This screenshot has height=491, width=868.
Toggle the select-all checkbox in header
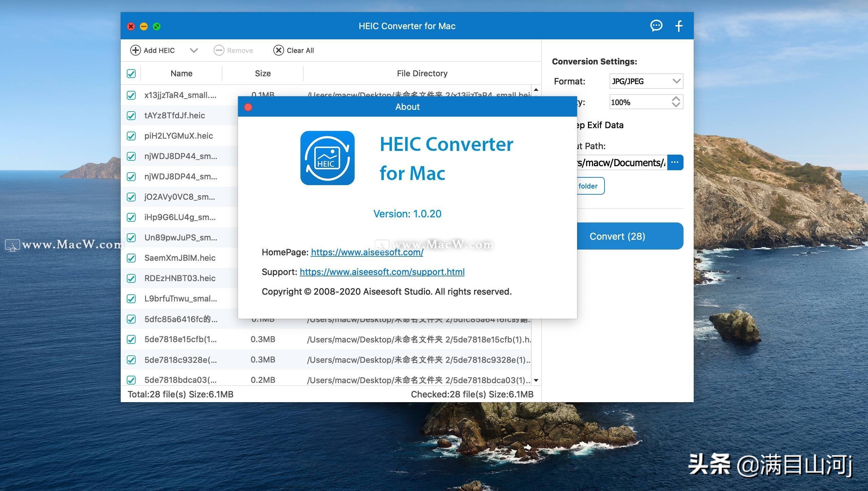[x=131, y=74]
